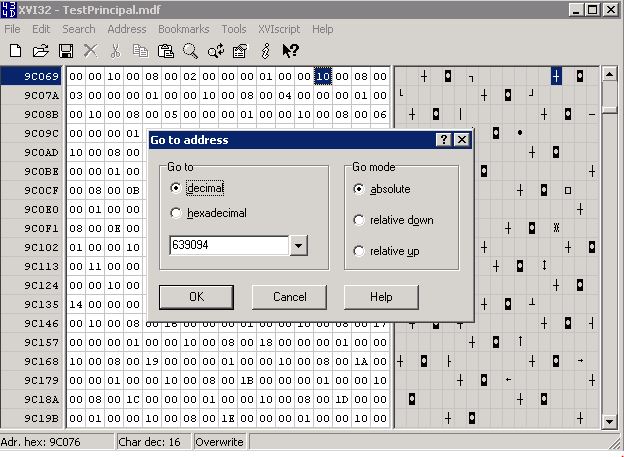Open the XVIscript menu
Viewport: 624px width, 457px height.
279,29
